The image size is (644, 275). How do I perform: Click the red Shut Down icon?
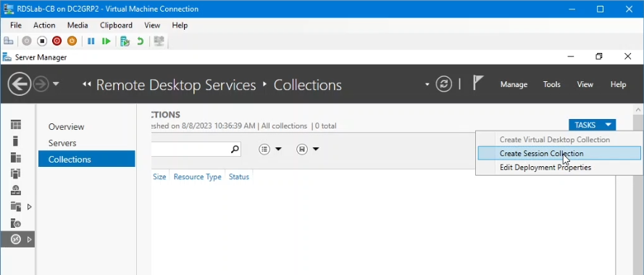57,41
